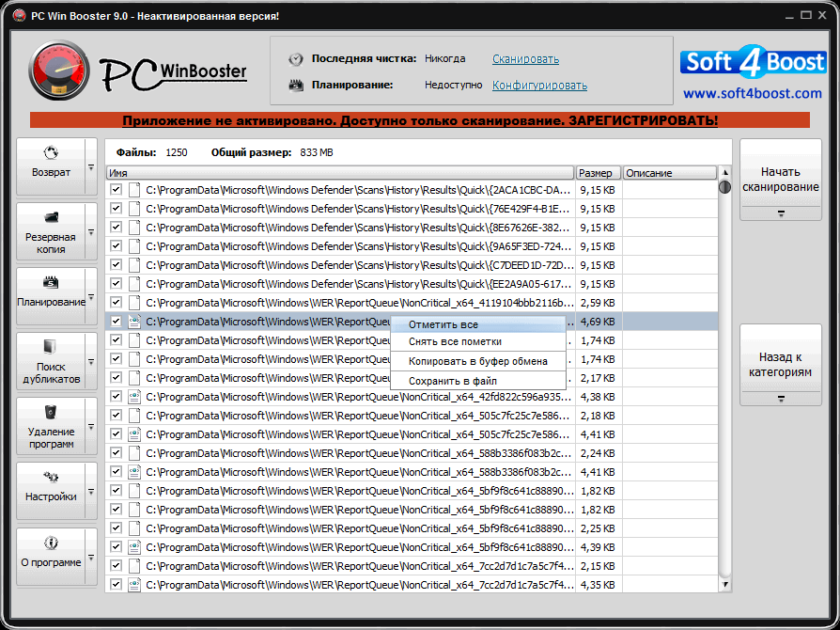Open the Настройки gears icon
Image resolution: width=840 pixels, height=630 pixels.
tap(51, 477)
